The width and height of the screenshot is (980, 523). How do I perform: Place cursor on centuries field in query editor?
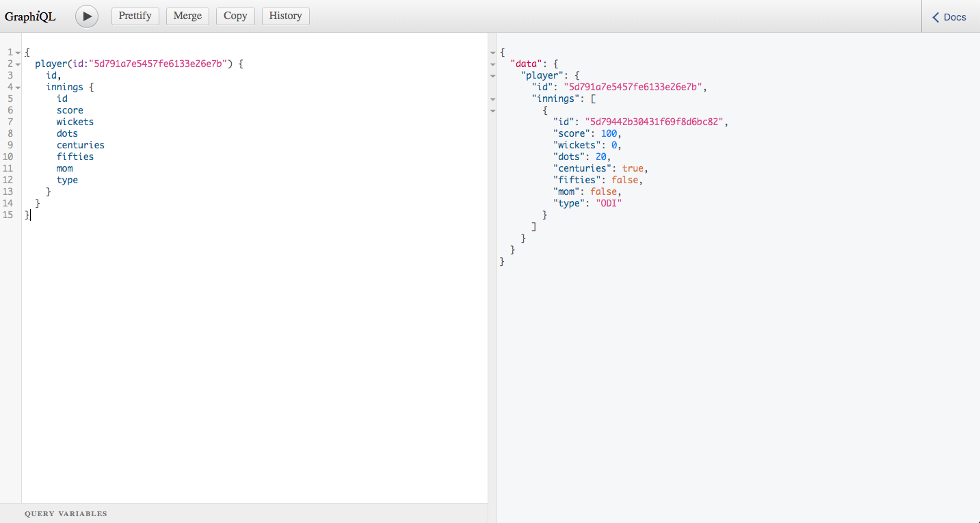click(x=81, y=145)
